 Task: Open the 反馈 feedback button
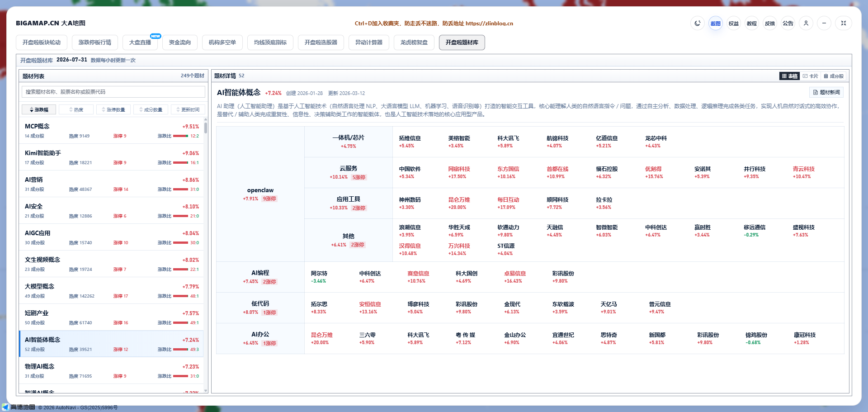(x=770, y=23)
